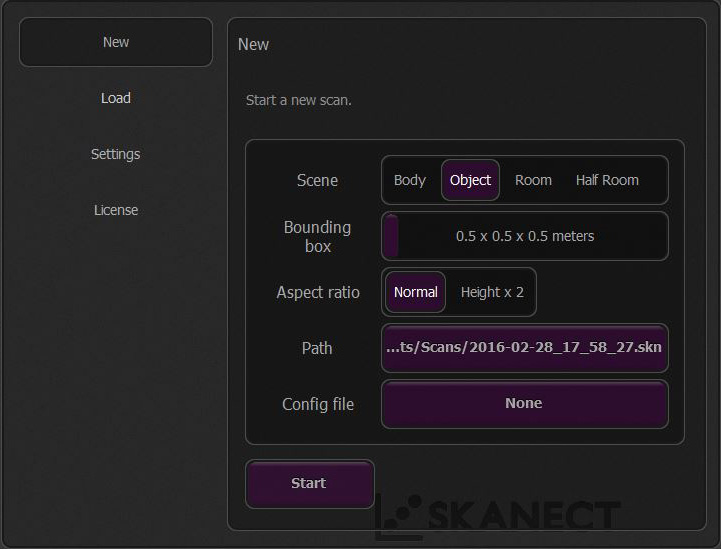The image size is (721, 549).
Task: Go to the License section
Action: click(x=116, y=210)
